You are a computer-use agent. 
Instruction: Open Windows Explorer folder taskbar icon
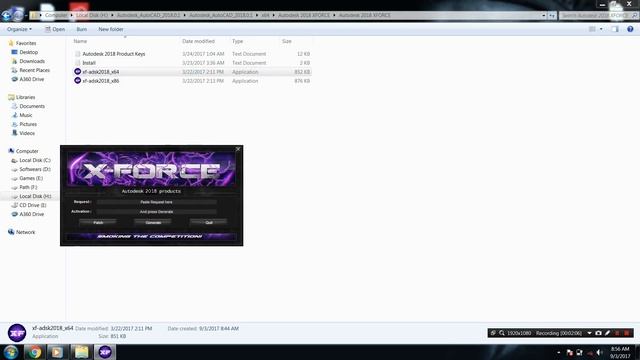[x=81, y=352]
